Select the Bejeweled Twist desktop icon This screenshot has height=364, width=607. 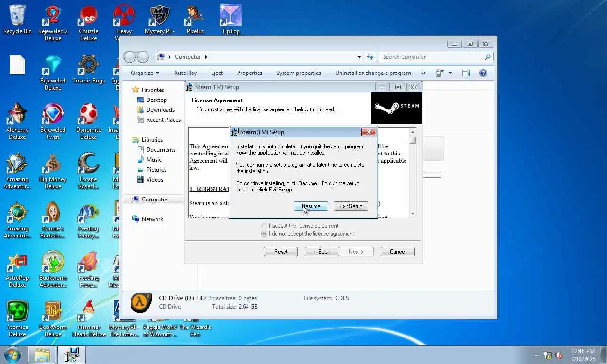(53, 122)
